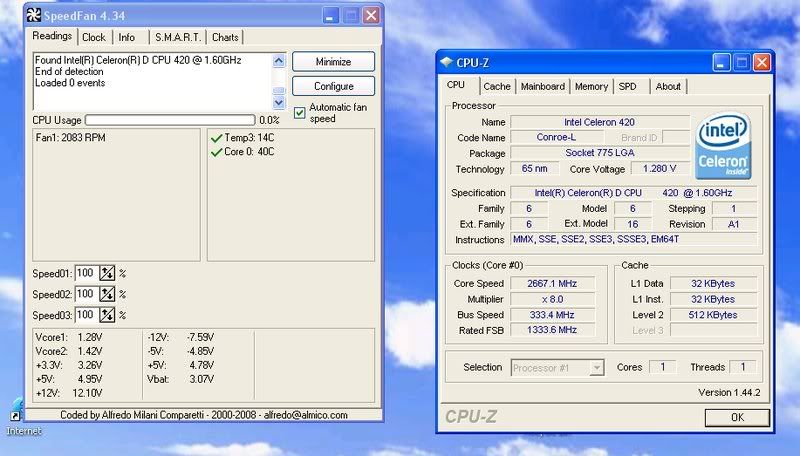Click the CPU Usage progress bar
The image size is (800, 456).
[x=170, y=120]
